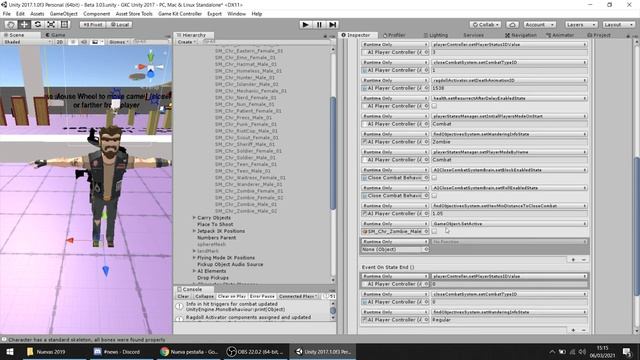Click the Inspector lock icon
Image resolution: width=640 pixels, height=360 pixels.
coord(629,36)
